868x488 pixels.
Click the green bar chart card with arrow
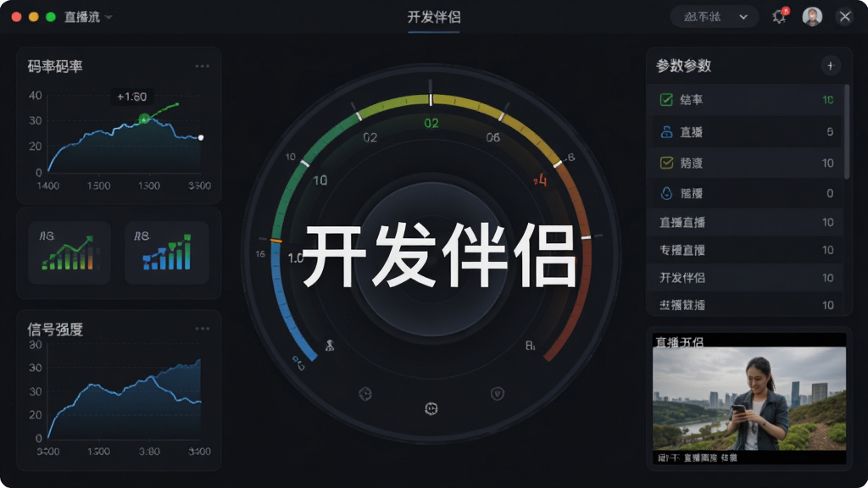pyautogui.click(x=70, y=252)
